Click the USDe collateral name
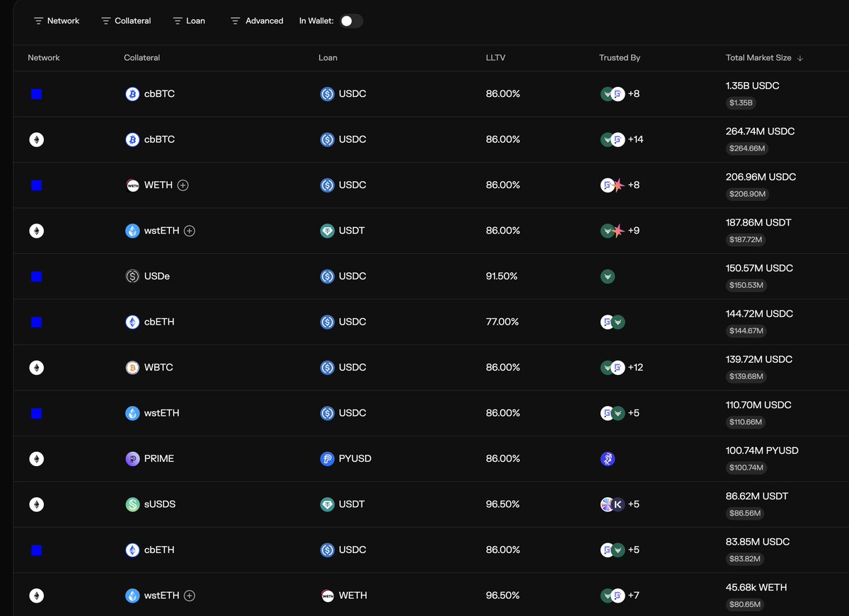849x616 pixels. [x=157, y=277]
